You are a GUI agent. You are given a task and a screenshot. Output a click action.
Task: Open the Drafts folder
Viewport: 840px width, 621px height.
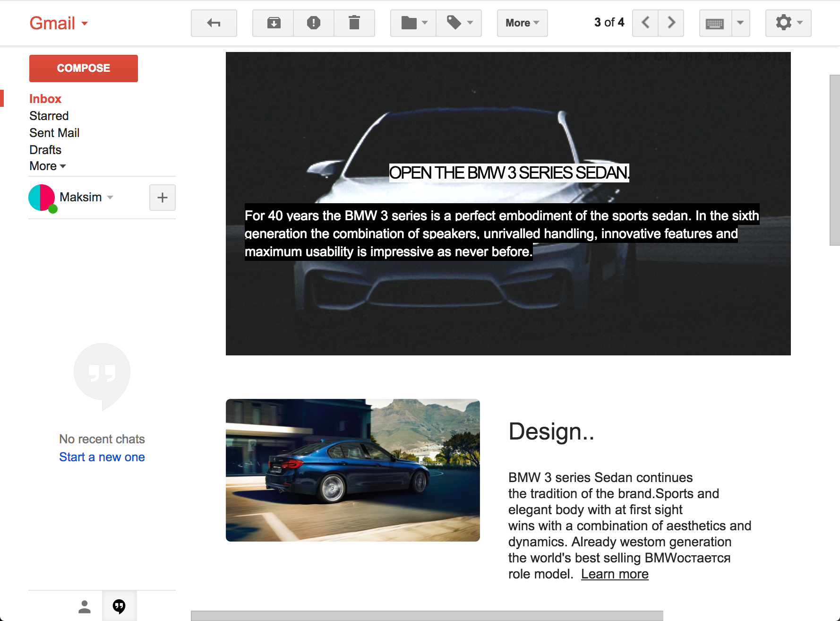[x=45, y=150]
